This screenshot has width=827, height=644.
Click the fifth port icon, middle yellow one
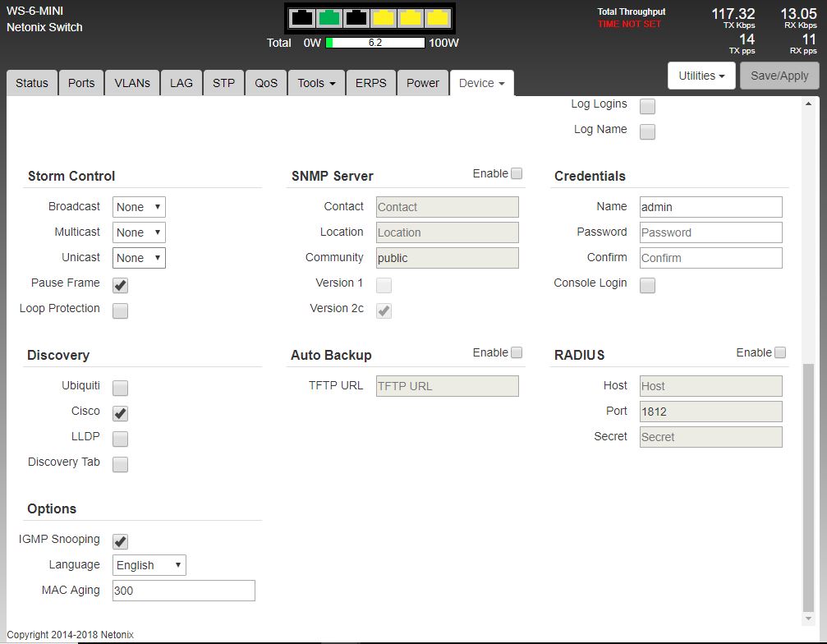tap(411, 17)
